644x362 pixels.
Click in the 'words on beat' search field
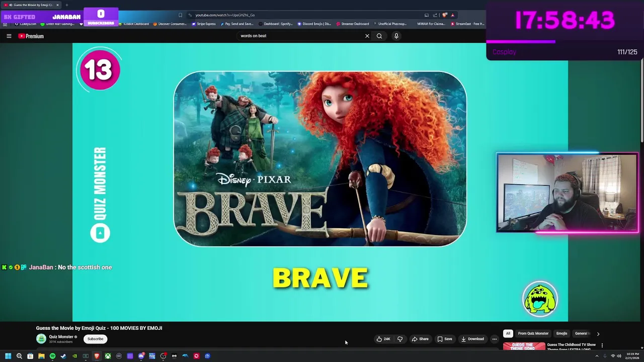pos(301,36)
